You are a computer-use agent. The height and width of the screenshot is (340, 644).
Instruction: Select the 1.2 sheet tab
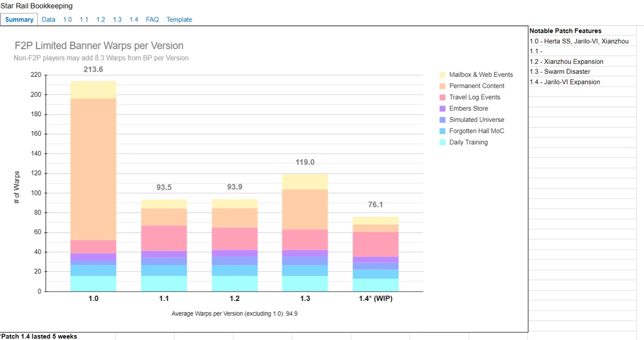(101, 19)
